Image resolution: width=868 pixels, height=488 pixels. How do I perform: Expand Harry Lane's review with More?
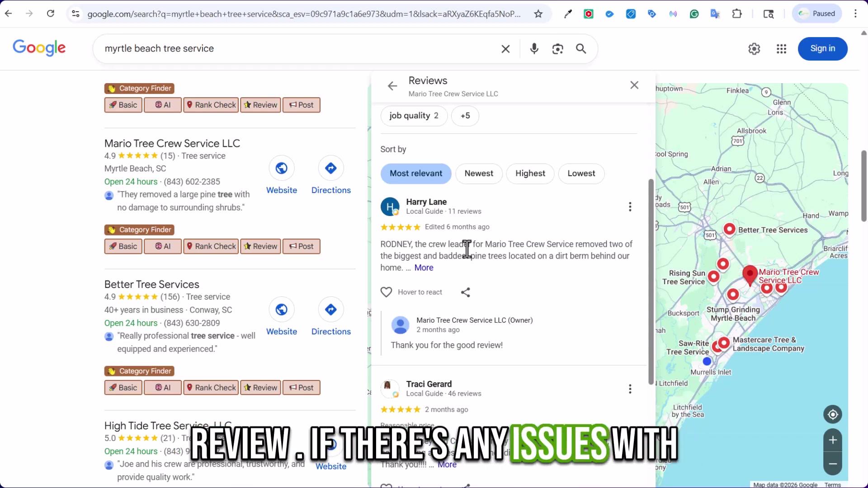[x=424, y=268]
